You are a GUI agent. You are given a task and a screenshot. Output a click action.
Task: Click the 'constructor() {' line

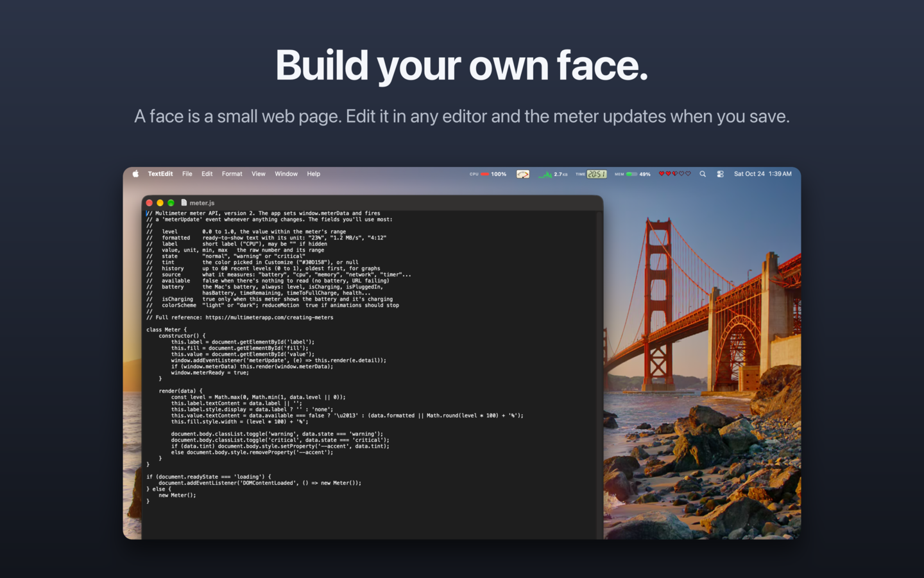pyautogui.click(x=182, y=336)
